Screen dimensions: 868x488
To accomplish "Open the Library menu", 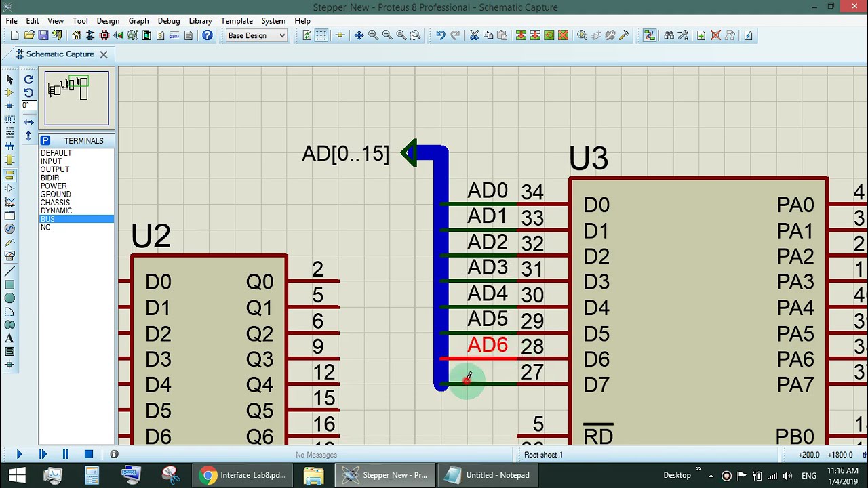I will [x=200, y=21].
